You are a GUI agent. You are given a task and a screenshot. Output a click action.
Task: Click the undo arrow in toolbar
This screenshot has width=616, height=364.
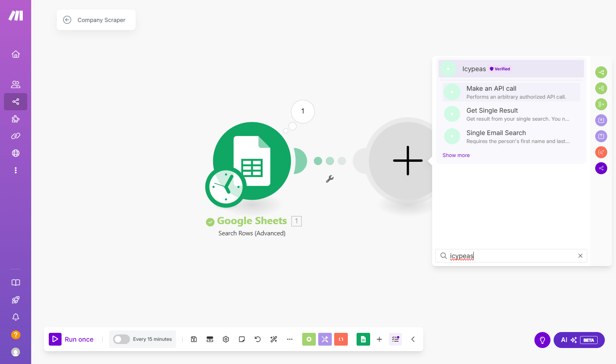(258, 339)
